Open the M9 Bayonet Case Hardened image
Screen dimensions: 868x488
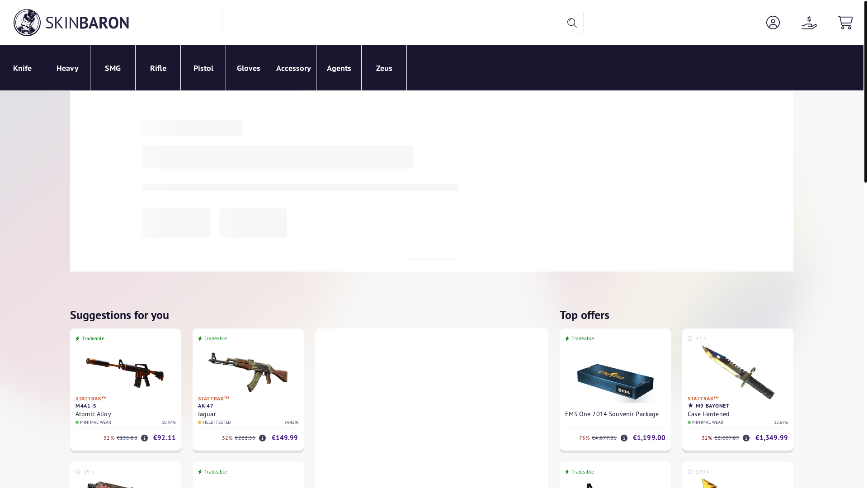click(x=738, y=373)
